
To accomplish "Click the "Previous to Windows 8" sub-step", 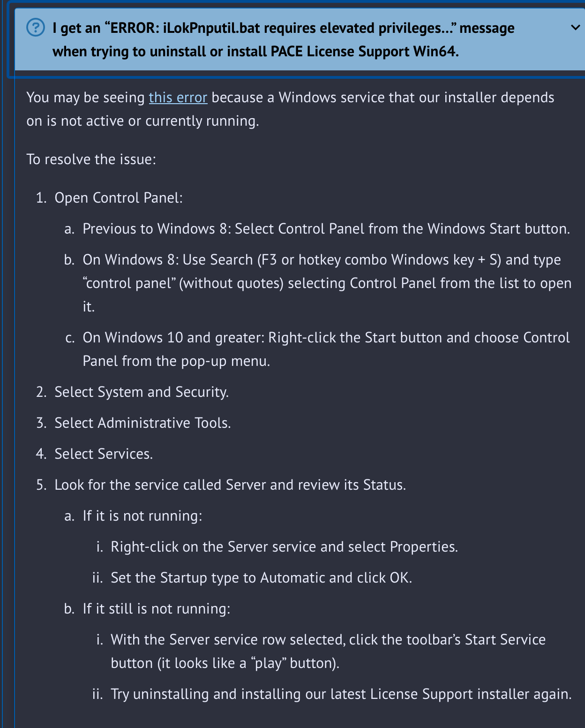I will pos(326,229).
